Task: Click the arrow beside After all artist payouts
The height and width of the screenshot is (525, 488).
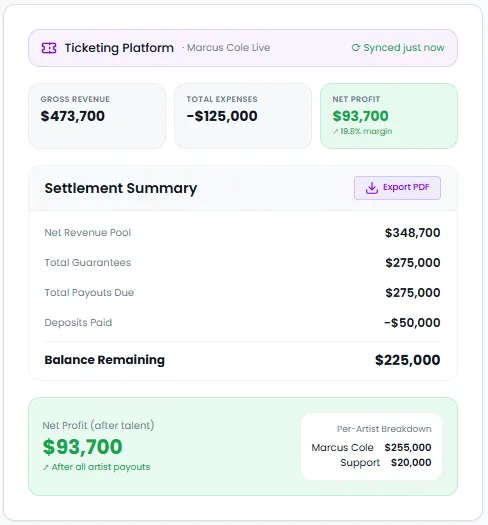Action: [46, 467]
